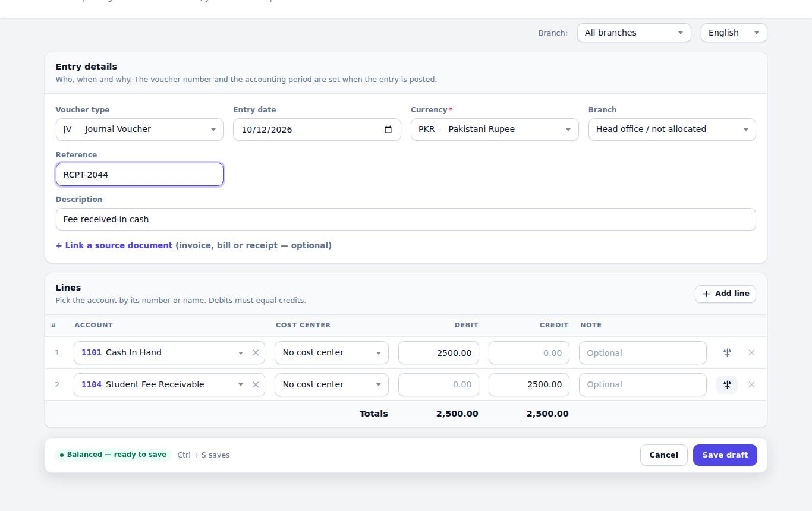
Task: Click the "Ctrl + S saves" hint text
Action: click(x=203, y=455)
